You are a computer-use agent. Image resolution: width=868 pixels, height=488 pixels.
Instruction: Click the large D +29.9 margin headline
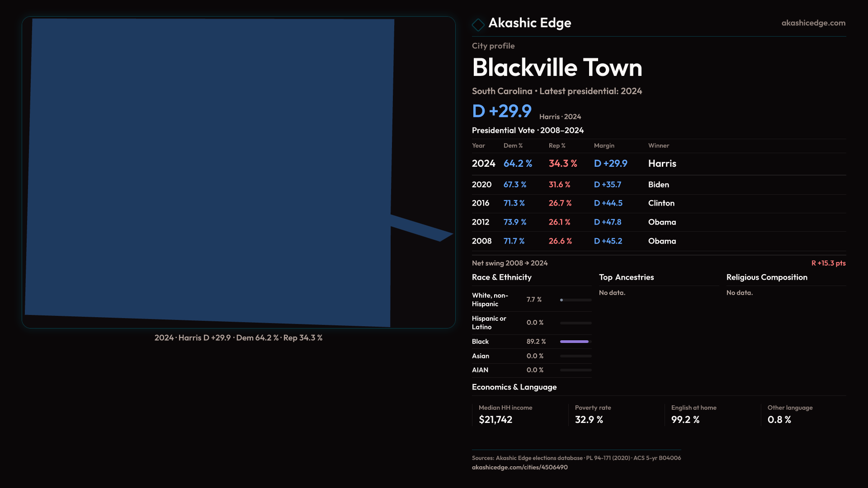(502, 111)
